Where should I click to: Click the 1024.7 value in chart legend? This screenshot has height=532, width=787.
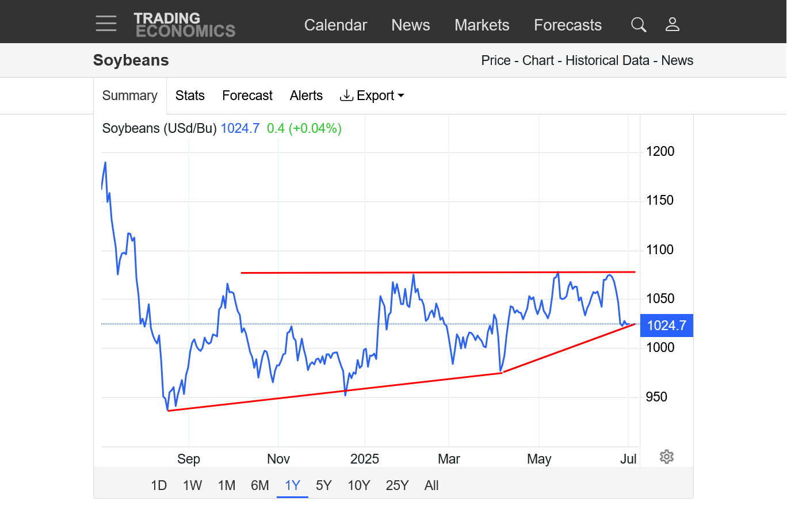[240, 128]
